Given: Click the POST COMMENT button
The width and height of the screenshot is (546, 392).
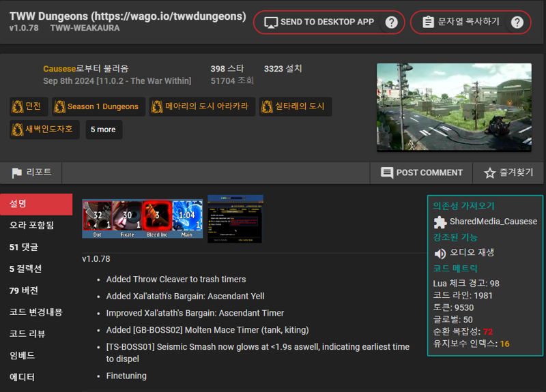Looking at the screenshot, I should pos(421,173).
